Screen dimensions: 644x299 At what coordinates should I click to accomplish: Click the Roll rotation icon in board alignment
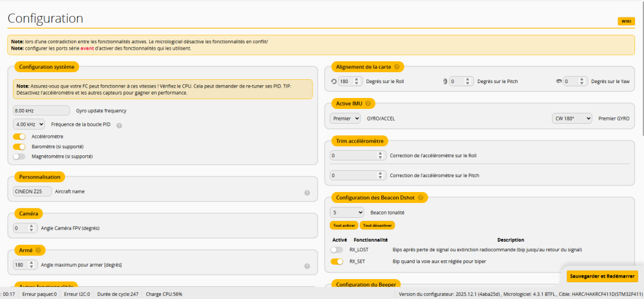tap(334, 82)
